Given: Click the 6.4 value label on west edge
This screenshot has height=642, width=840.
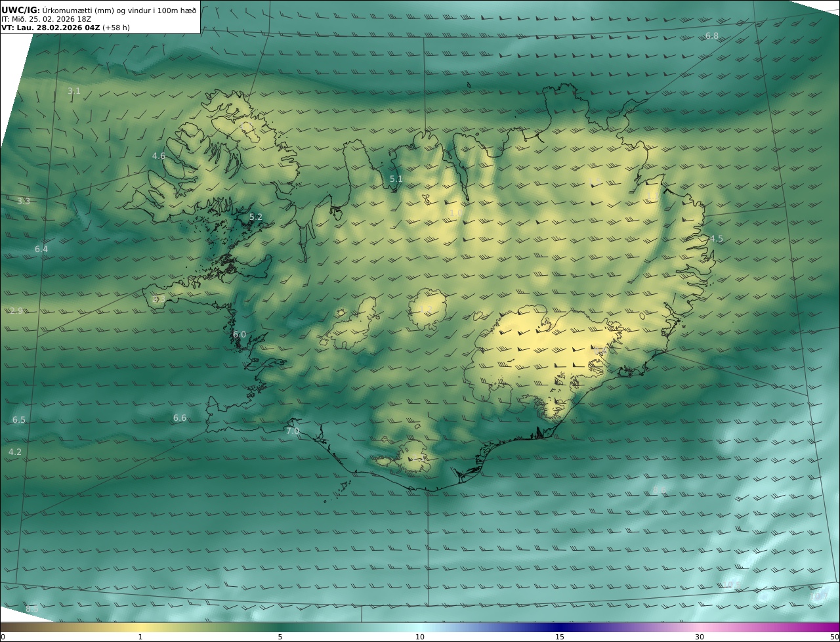Looking at the screenshot, I should click(x=41, y=249).
